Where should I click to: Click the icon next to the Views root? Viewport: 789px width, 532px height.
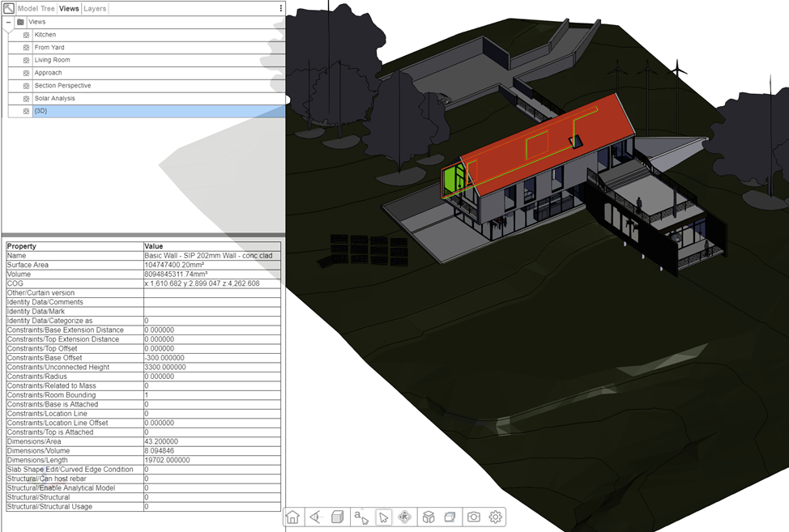[20, 22]
